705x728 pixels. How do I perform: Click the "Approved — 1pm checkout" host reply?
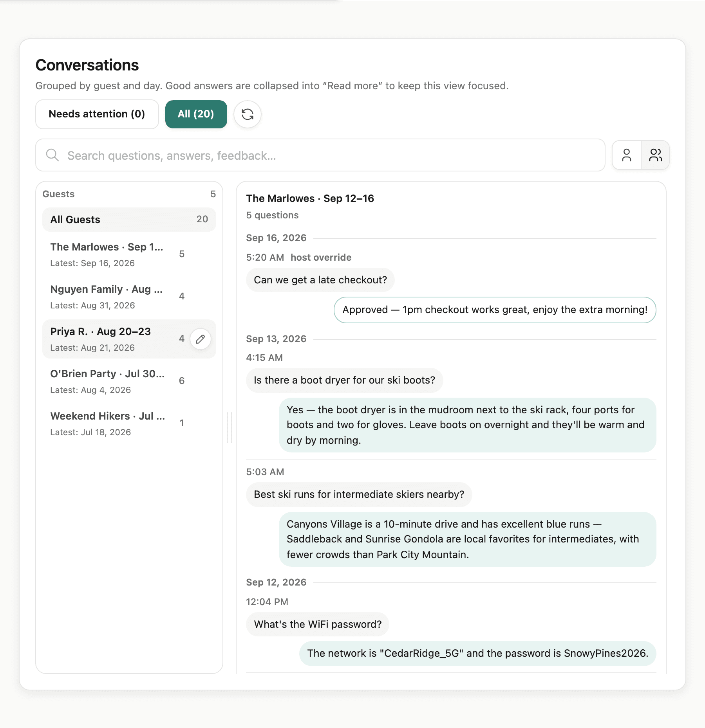495,310
